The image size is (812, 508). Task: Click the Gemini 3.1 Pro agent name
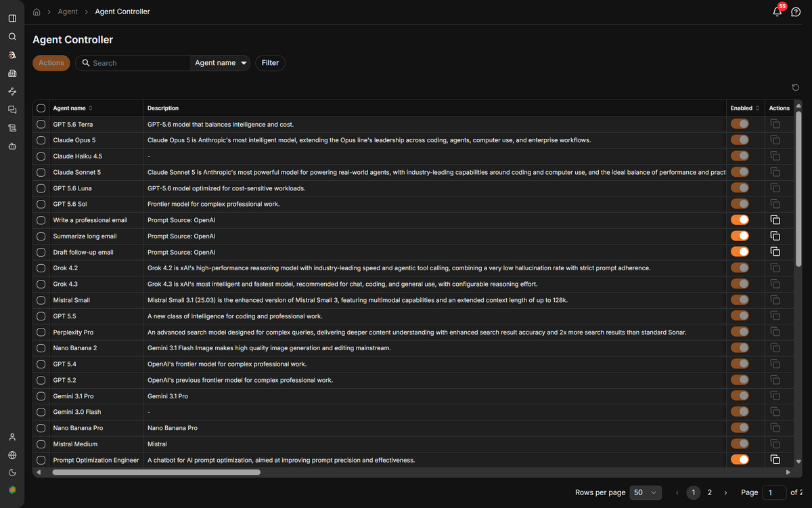click(x=74, y=396)
